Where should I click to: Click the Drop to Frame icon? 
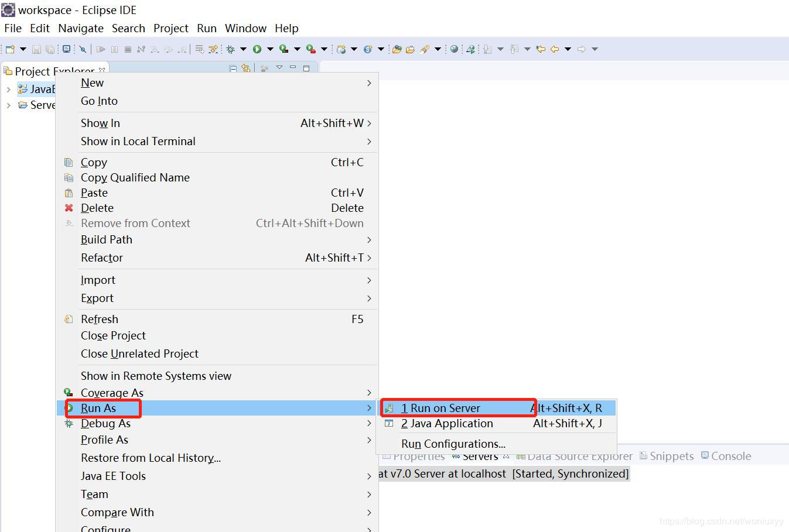tap(199, 49)
